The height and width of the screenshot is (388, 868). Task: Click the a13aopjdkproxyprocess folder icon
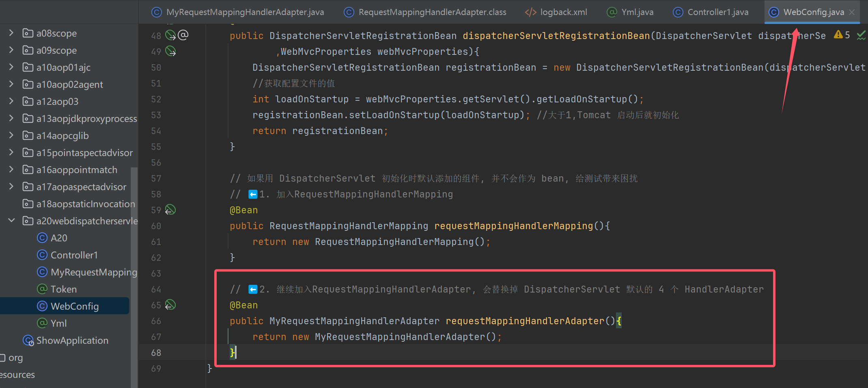[28, 118]
